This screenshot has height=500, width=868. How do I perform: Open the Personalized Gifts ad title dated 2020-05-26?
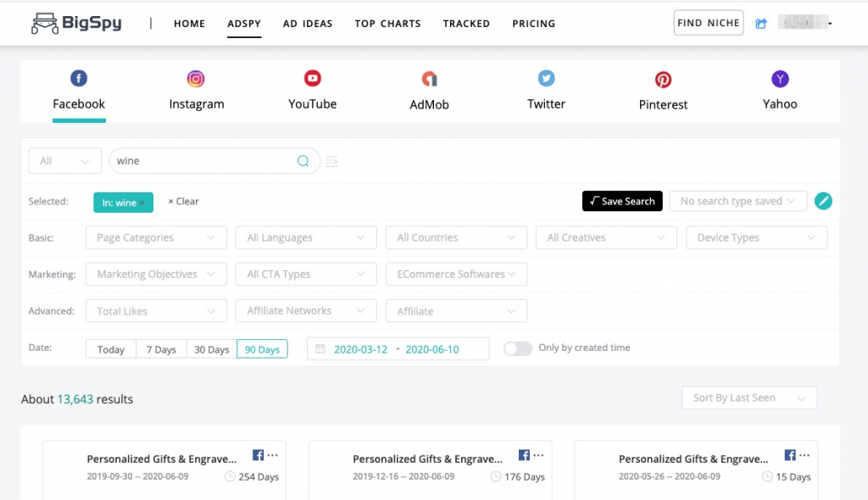pos(693,458)
